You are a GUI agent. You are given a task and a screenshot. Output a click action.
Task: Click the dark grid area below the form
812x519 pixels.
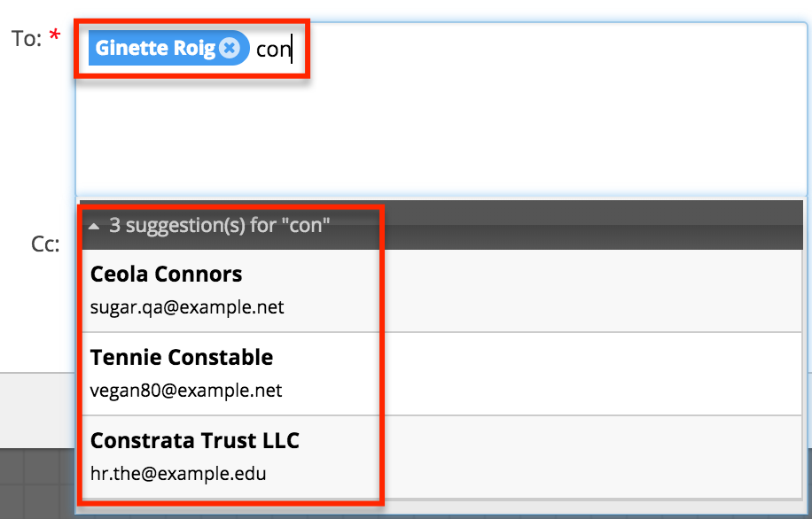click(35, 485)
